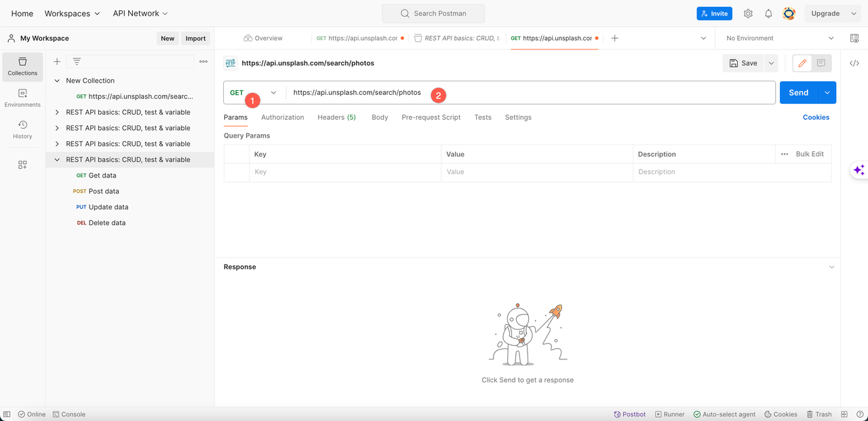868x421 pixels.
Task: Open the Send button dropdown arrow
Action: point(827,93)
